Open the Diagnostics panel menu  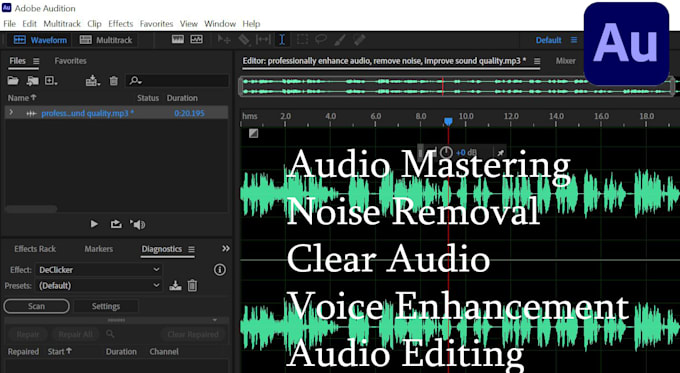(191, 249)
